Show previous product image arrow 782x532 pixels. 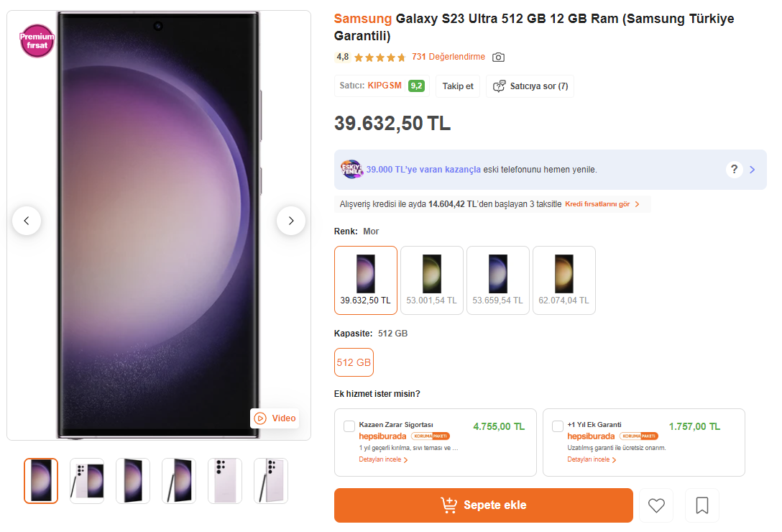click(x=27, y=221)
